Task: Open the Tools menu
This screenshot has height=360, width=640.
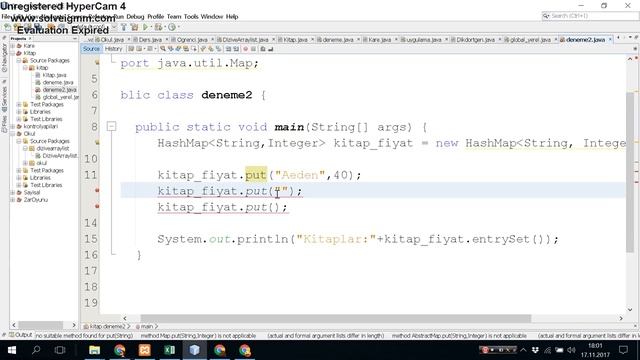Action: (x=191, y=17)
